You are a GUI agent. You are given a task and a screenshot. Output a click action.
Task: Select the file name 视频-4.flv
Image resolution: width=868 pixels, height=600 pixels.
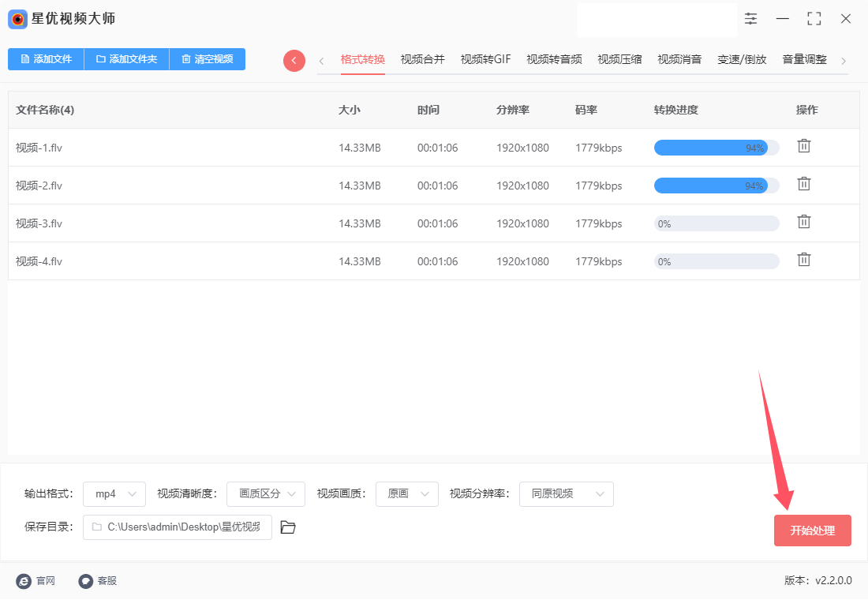click(39, 261)
